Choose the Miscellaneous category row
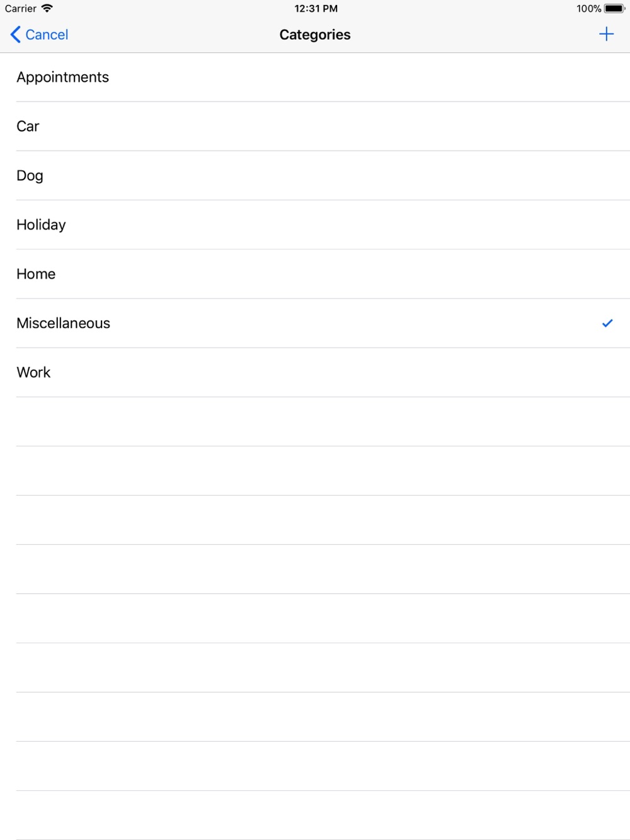This screenshot has height=840, width=630. [x=315, y=323]
